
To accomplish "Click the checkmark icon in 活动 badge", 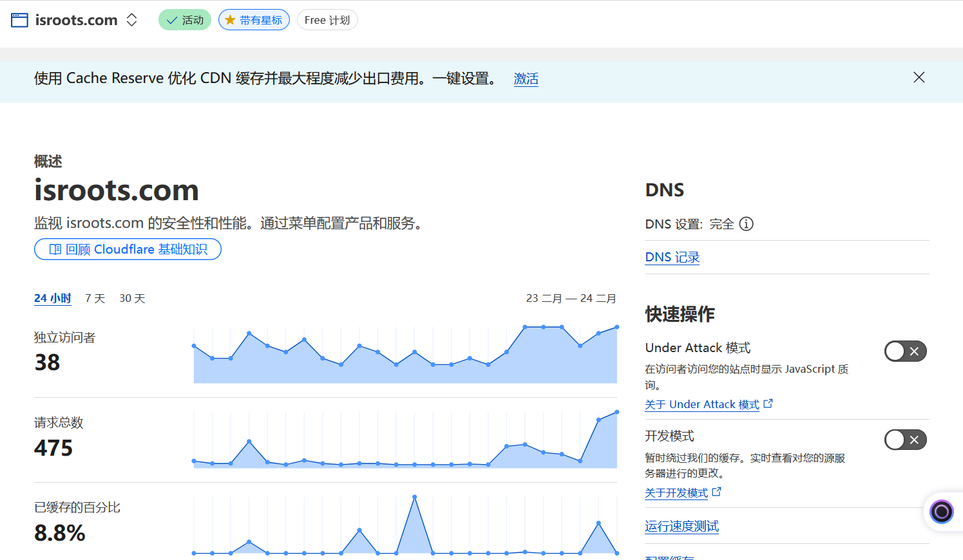I will coord(171,21).
